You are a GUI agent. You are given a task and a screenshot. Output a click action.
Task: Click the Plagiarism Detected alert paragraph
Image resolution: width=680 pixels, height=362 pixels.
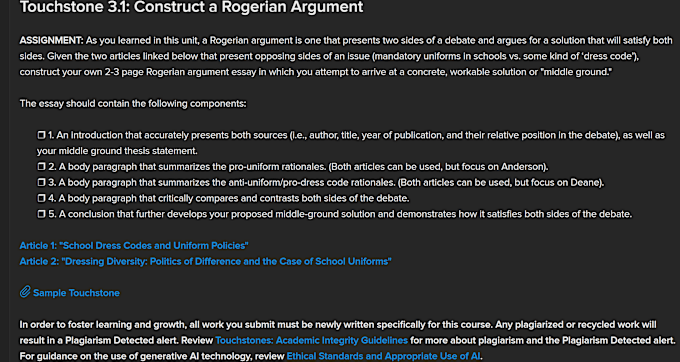pos(347,333)
